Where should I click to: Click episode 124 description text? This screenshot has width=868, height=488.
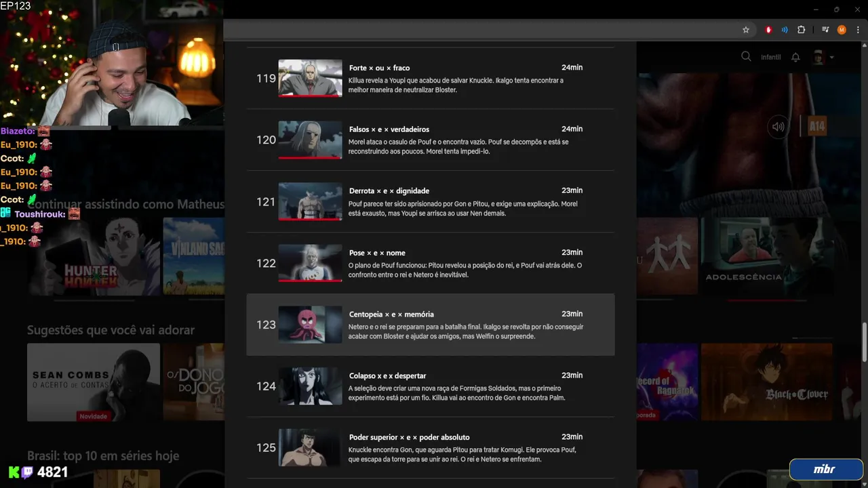tap(457, 393)
